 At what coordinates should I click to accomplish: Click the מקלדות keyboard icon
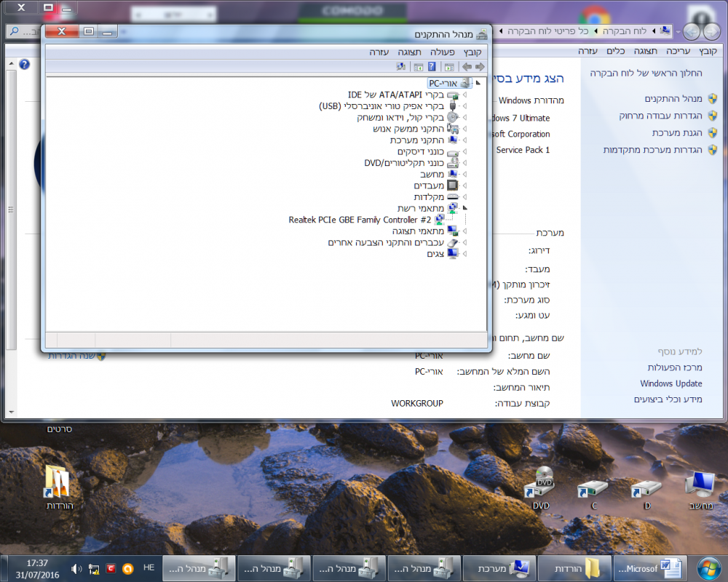tap(453, 197)
